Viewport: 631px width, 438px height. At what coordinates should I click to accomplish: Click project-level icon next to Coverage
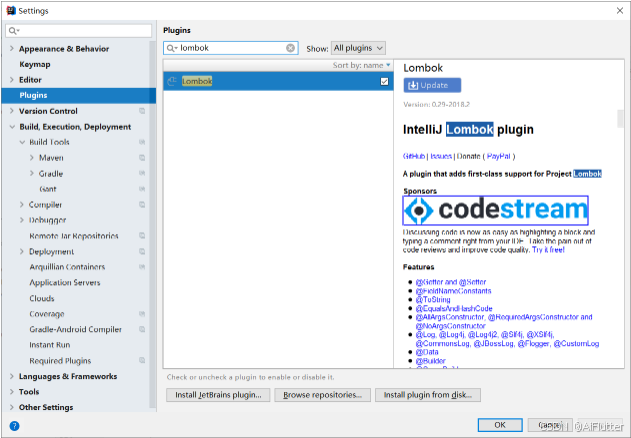[142, 314]
